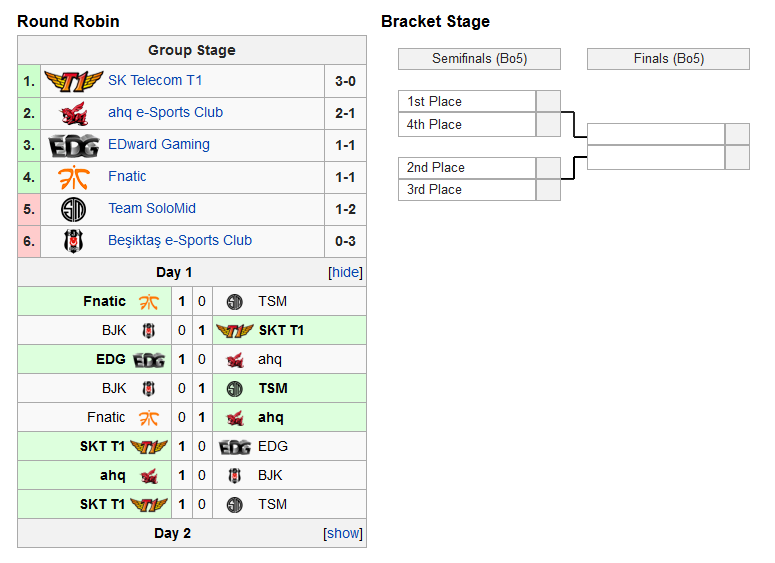Open the Beşiktaş e-Sports Club link
This screenshot has width=775, height=563.
180,241
